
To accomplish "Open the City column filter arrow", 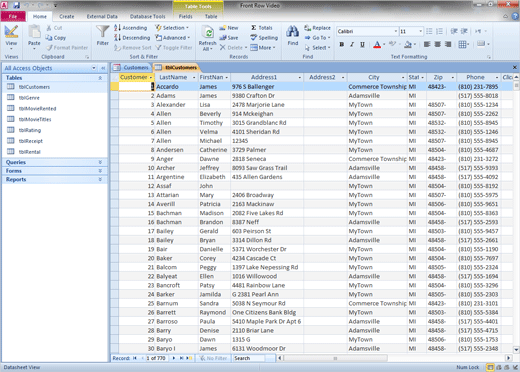I will click(x=403, y=77).
